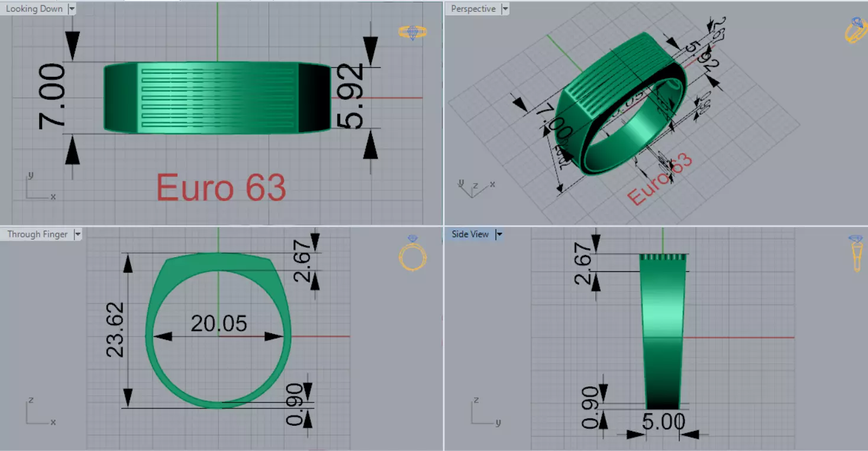Viewport: 868px width, 451px height.
Task: Select the 5.00 width dimension in Side View
Action: click(663, 422)
